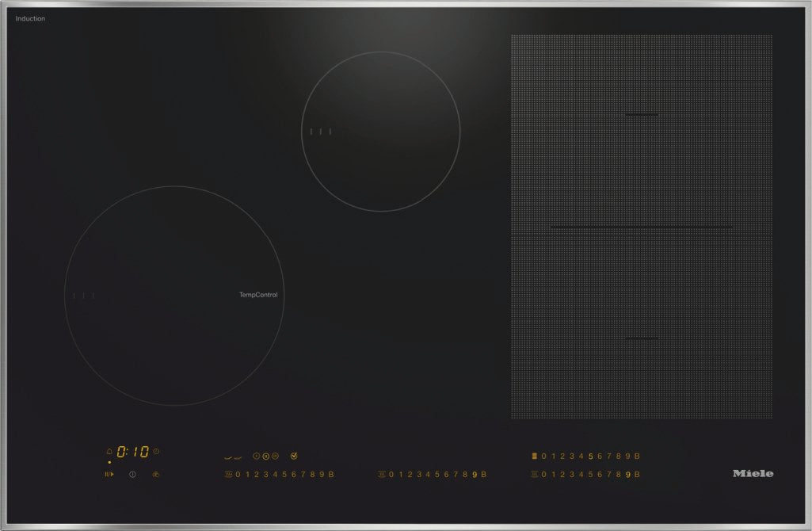Image resolution: width=812 pixels, height=531 pixels.
Task: Tap keep-warm icon for left zone
Action: (x=228, y=475)
